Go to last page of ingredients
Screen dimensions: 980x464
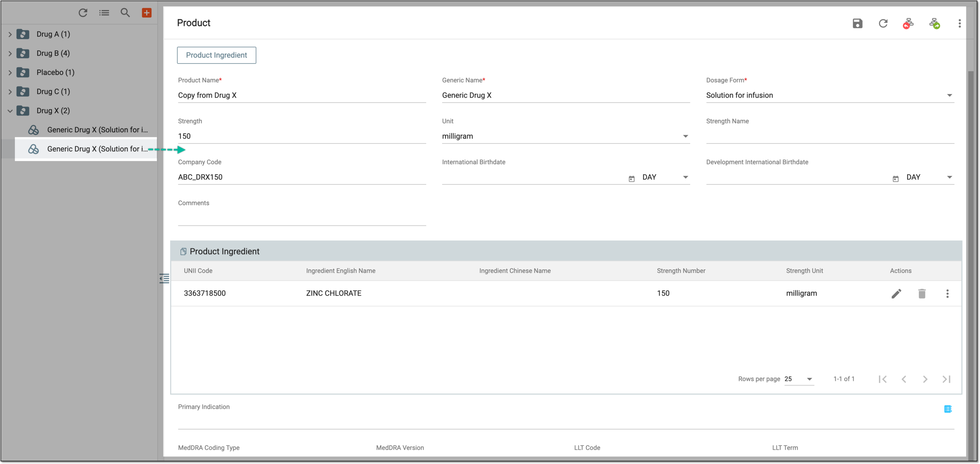(946, 379)
